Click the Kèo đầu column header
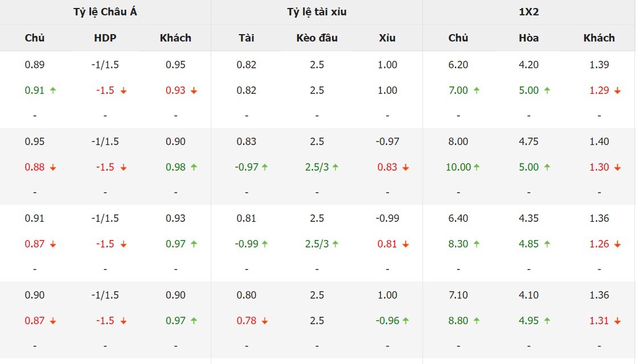The image size is (636, 364). (x=317, y=38)
